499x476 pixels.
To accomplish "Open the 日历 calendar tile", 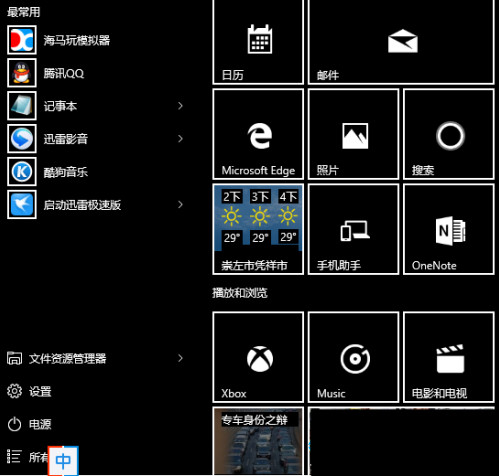I will pos(258,41).
